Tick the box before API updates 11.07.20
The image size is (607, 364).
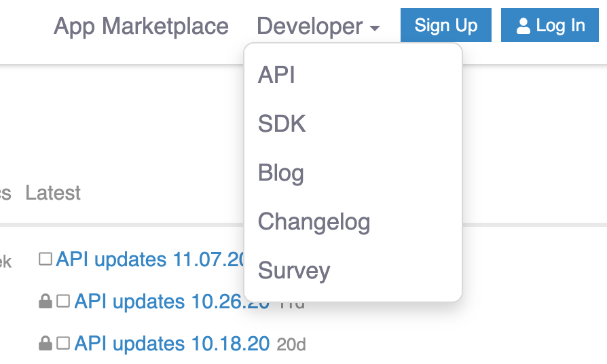click(45, 259)
